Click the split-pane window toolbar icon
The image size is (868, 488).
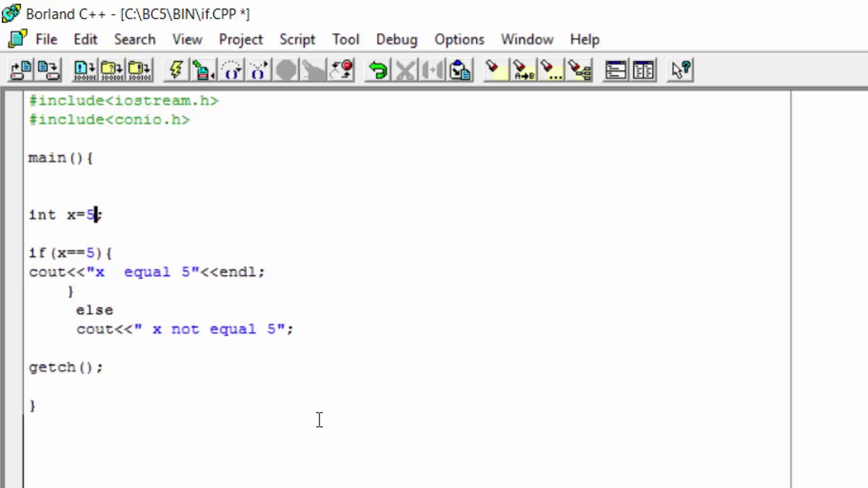tap(643, 70)
